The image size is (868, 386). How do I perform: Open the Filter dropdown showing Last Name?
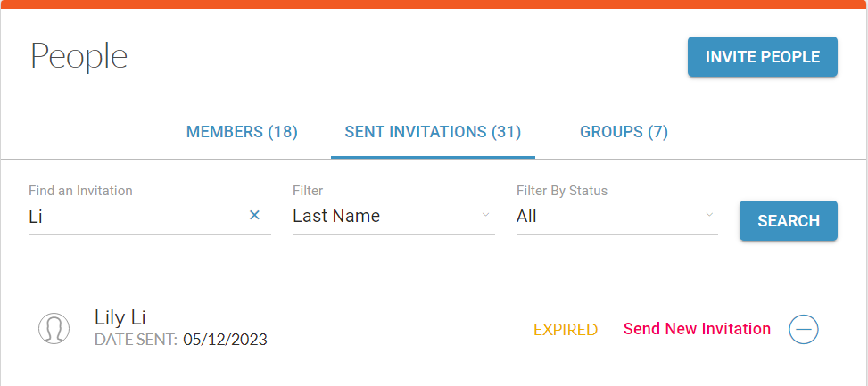(393, 217)
